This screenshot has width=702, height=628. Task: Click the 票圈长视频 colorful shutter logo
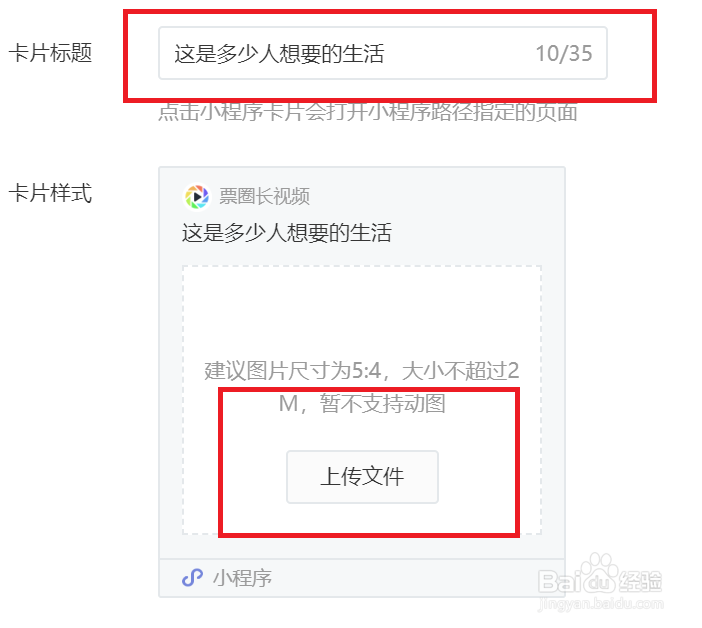pos(197,197)
